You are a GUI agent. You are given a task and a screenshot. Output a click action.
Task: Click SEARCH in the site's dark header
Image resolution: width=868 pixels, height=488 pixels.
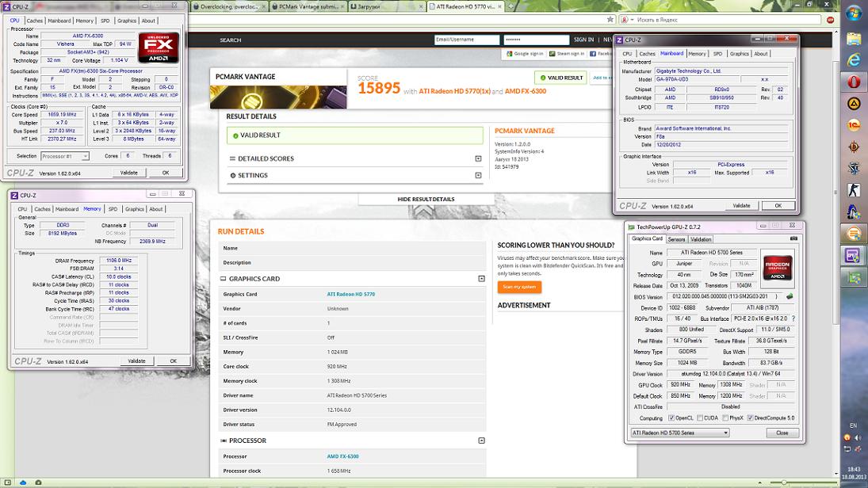coord(231,40)
